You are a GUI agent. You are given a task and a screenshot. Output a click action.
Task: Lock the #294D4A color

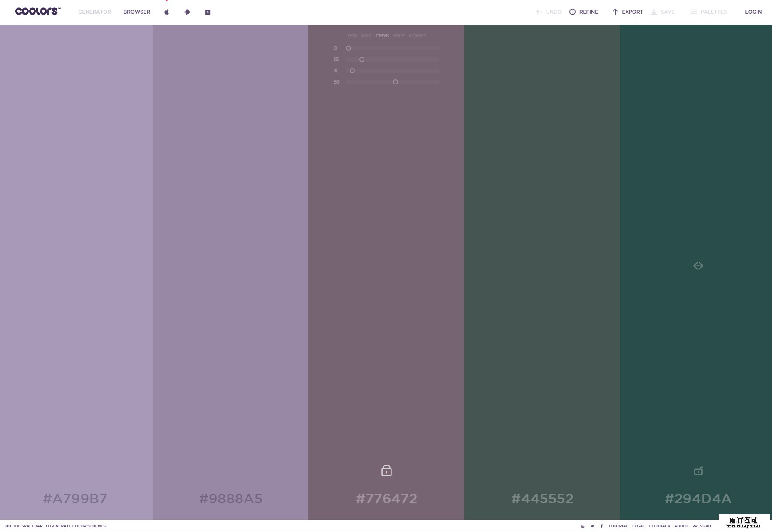click(698, 471)
